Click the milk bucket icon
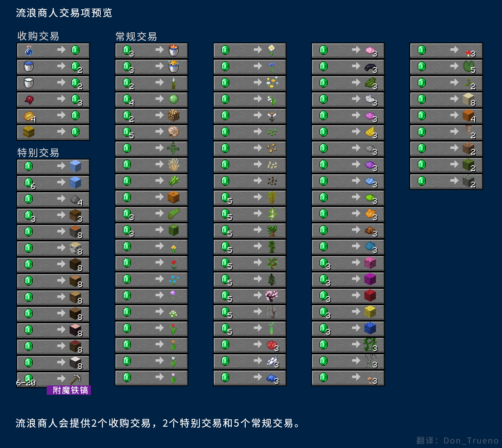 [29, 83]
